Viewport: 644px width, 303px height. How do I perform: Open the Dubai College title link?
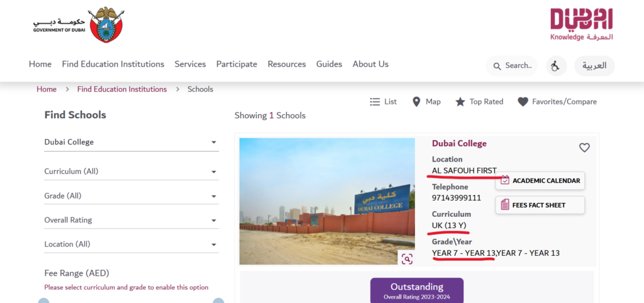pos(459,143)
